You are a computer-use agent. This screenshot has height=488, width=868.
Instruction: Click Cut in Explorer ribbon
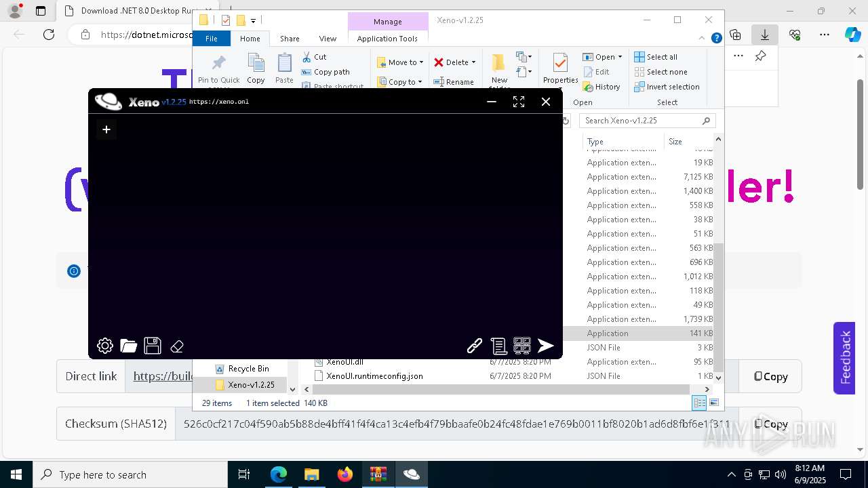(314, 57)
